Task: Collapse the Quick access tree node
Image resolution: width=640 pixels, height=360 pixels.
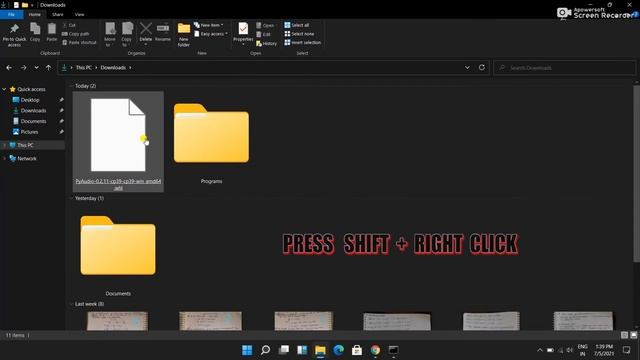Action: pos(4,89)
